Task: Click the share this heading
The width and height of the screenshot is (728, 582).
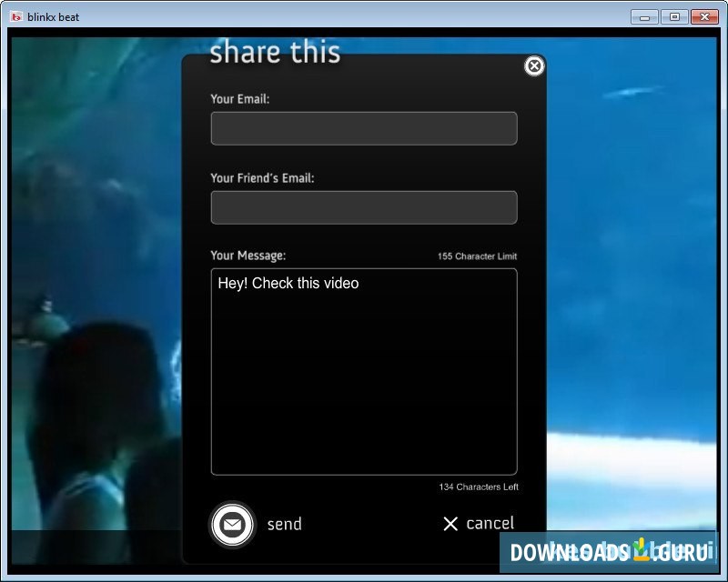Action: coord(275,52)
